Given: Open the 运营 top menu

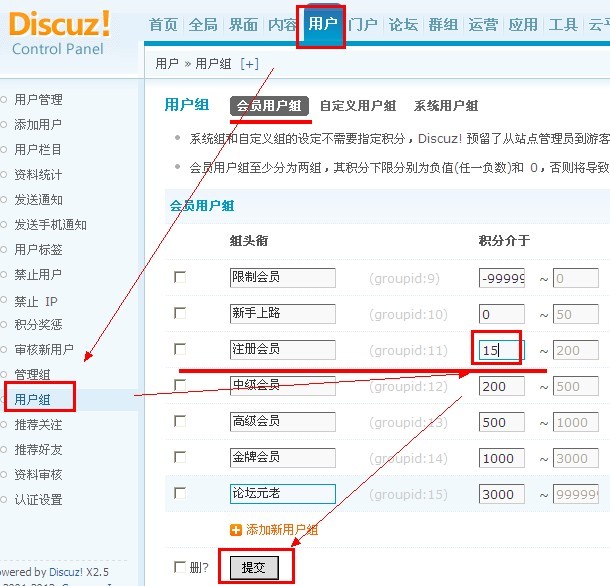Looking at the screenshot, I should pyautogui.click(x=483, y=25).
